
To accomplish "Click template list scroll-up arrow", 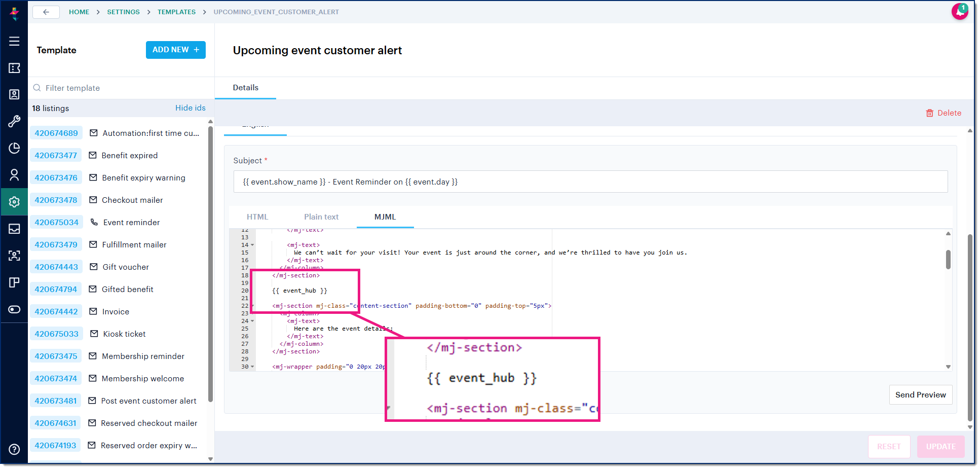I will tap(210, 122).
